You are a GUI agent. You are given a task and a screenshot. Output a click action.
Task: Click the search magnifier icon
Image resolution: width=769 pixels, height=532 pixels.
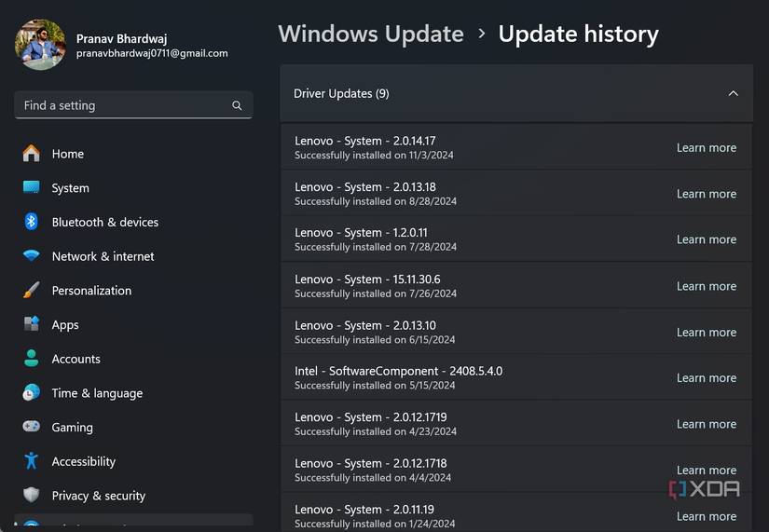click(237, 106)
